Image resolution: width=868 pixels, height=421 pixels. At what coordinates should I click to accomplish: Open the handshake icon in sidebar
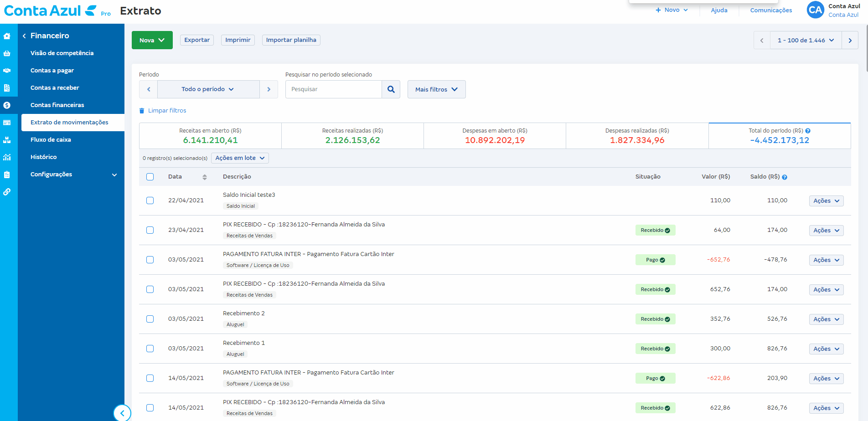pos(7,71)
